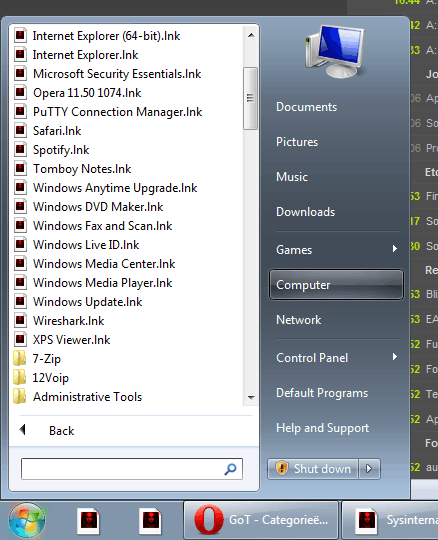The height and width of the screenshot is (540, 438).
Task: Open the Shut down options arrow
Action: pos(369,469)
